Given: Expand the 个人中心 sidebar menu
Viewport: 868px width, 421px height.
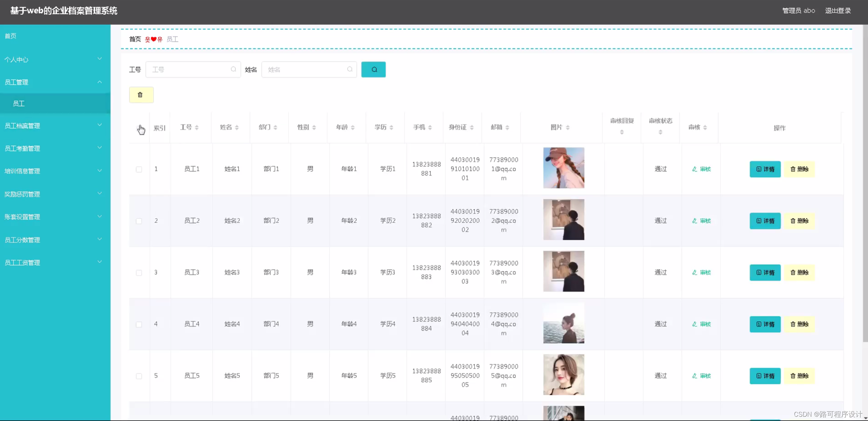Looking at the screenshot, I should coord(54,59).
